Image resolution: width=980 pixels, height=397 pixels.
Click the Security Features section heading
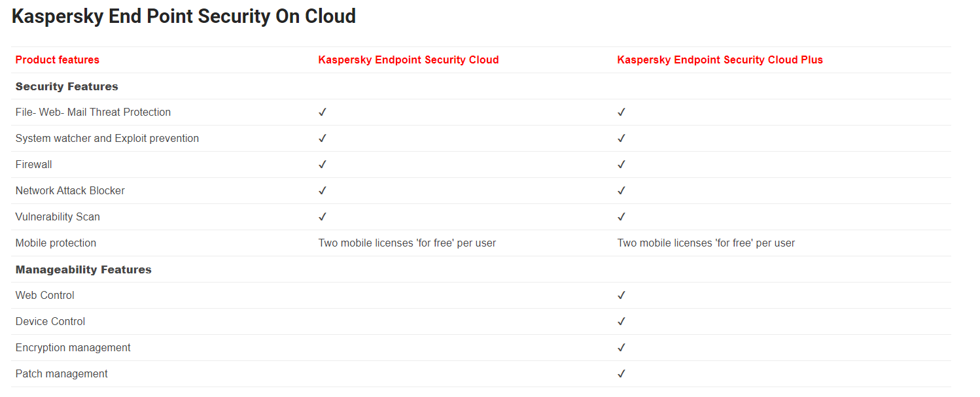(67, 86)
